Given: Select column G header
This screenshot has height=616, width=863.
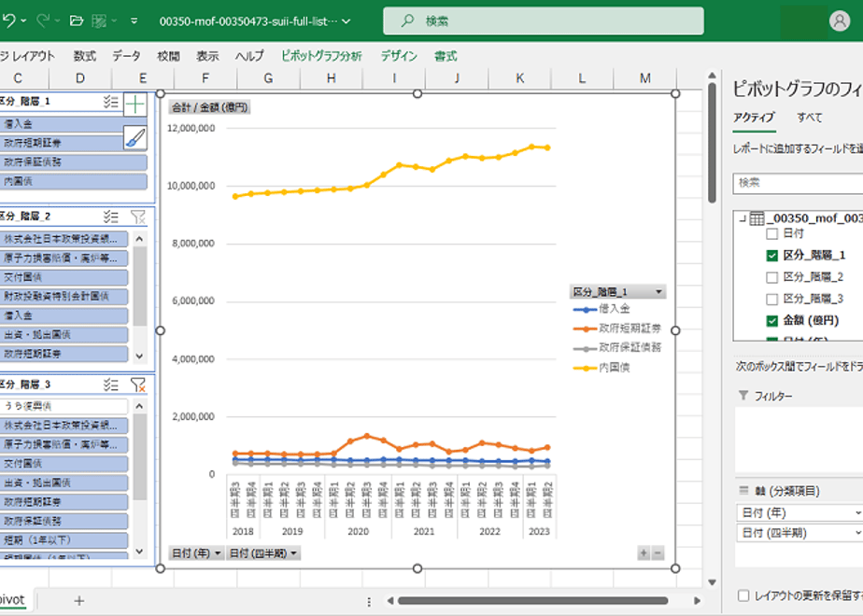Looking at the screenshot, I should coord(269,78).
